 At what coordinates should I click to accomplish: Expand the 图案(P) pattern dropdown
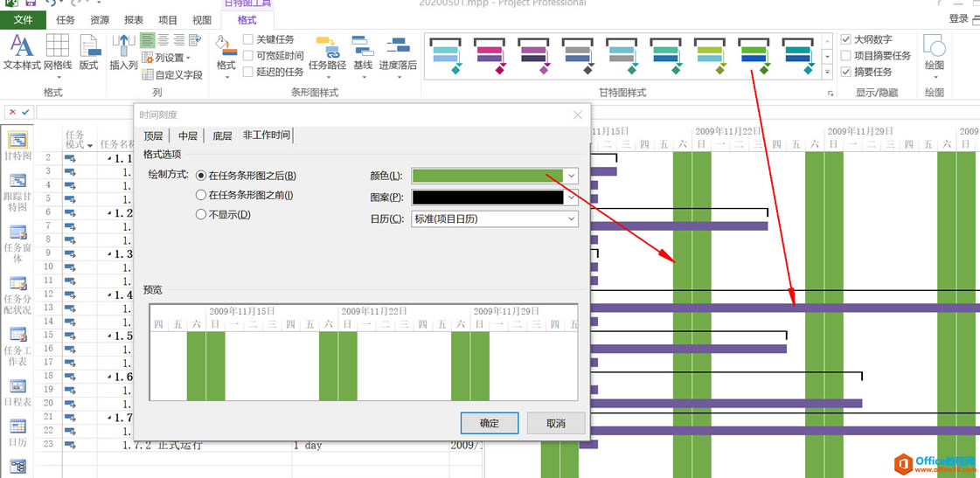coord(571,197)
